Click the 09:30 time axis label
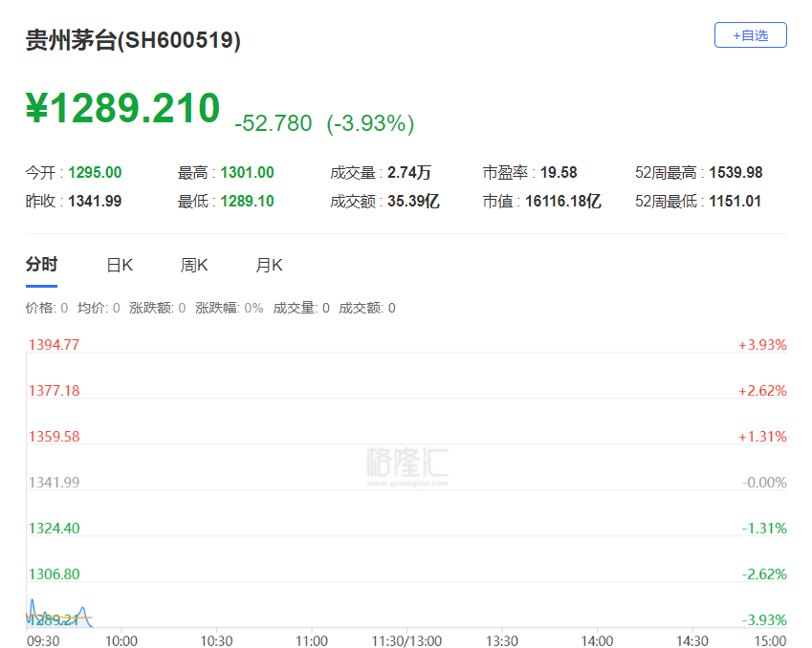The width and height of the screenshot is (812, 648). [x=43, y=640]
